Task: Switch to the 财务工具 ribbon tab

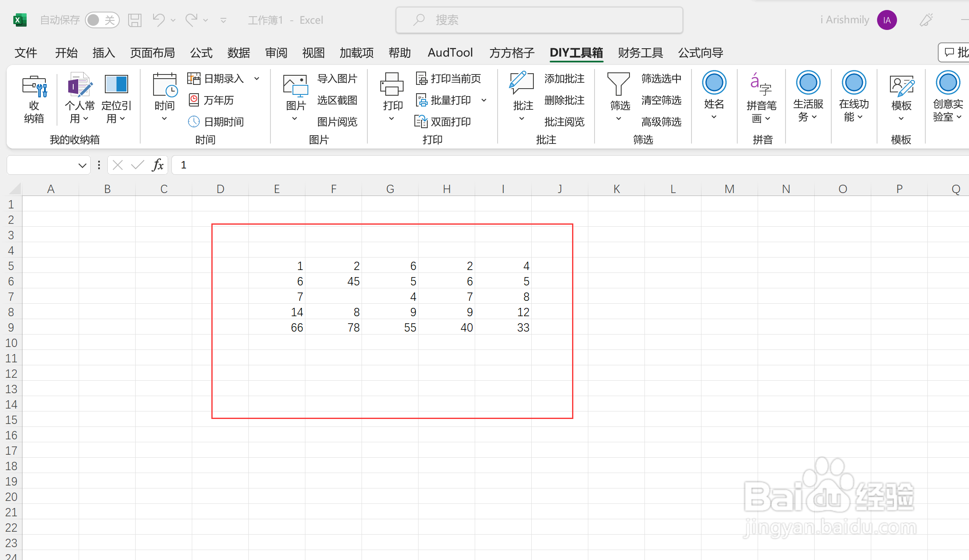Action: (640, 52)
